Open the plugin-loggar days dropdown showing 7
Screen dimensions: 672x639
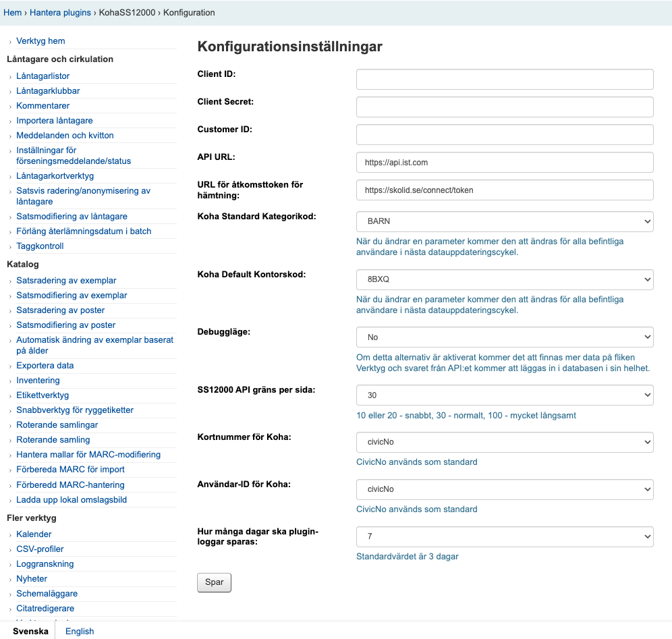point(505,536)
